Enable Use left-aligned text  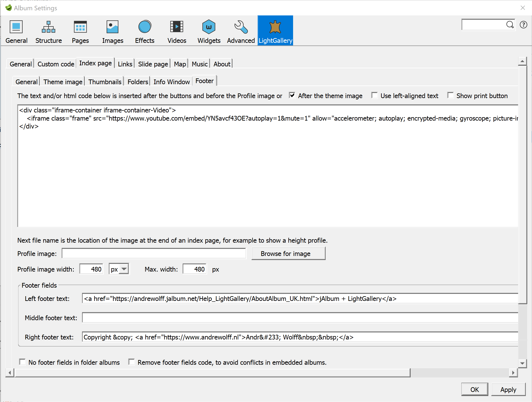tap(374, 95)
